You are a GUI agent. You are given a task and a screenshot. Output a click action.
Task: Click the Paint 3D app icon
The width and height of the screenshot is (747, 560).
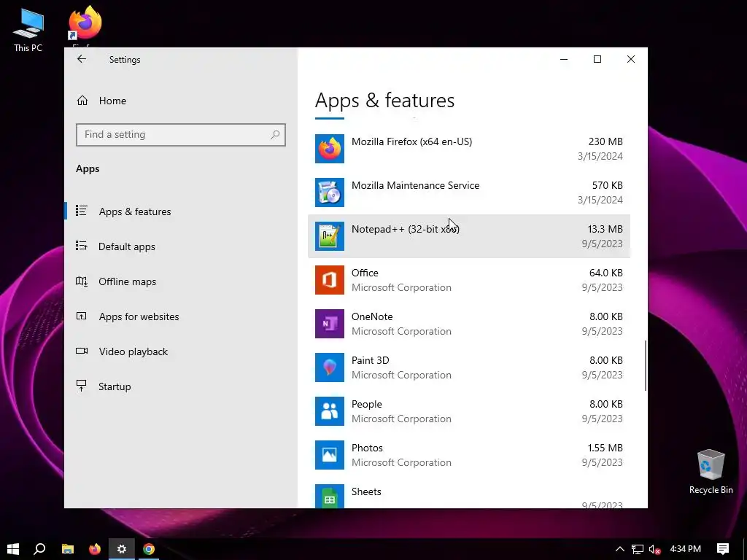[329, 367]
